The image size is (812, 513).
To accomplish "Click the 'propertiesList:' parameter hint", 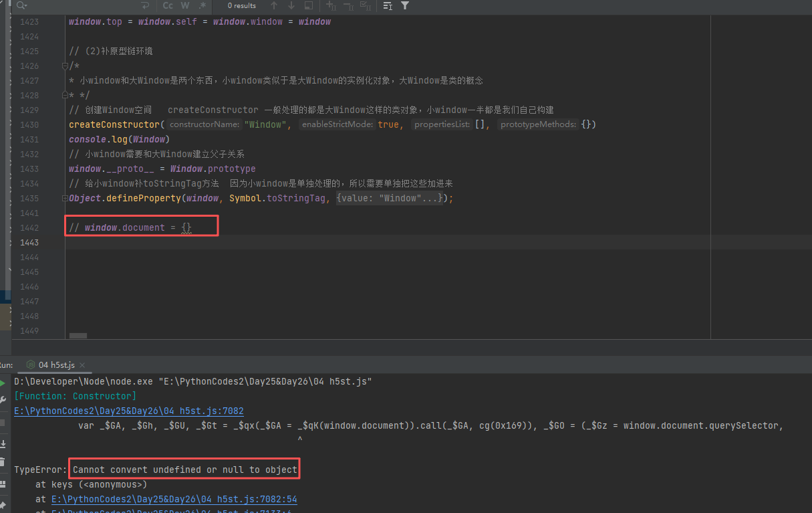I will tap(442, 124).
